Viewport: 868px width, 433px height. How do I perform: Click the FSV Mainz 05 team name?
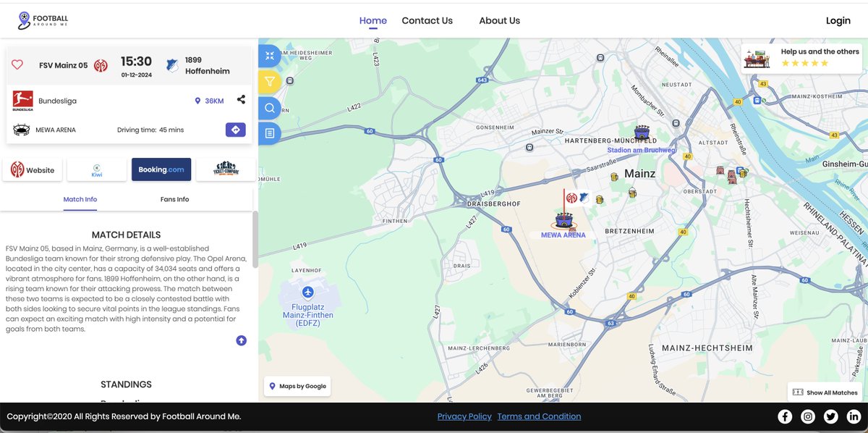point(64,66)
